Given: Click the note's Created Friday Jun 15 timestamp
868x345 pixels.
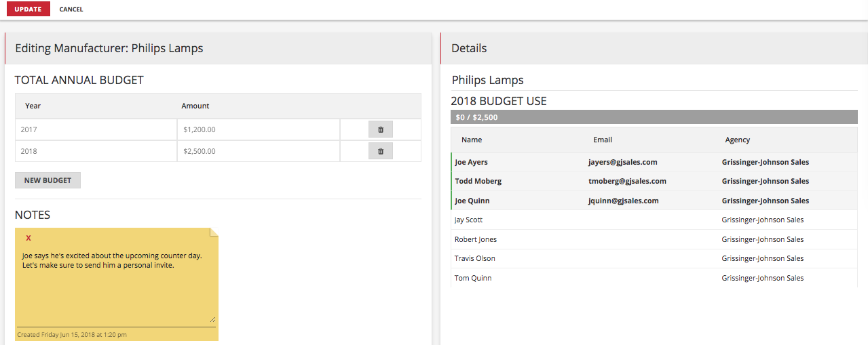Looking at the screenshot, I should (x=72, y=334).
